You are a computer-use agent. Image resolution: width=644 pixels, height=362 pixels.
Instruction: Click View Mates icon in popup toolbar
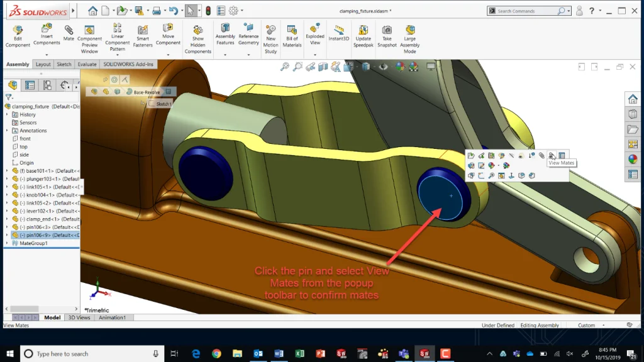pyautogui.click(x=552, y=155)
